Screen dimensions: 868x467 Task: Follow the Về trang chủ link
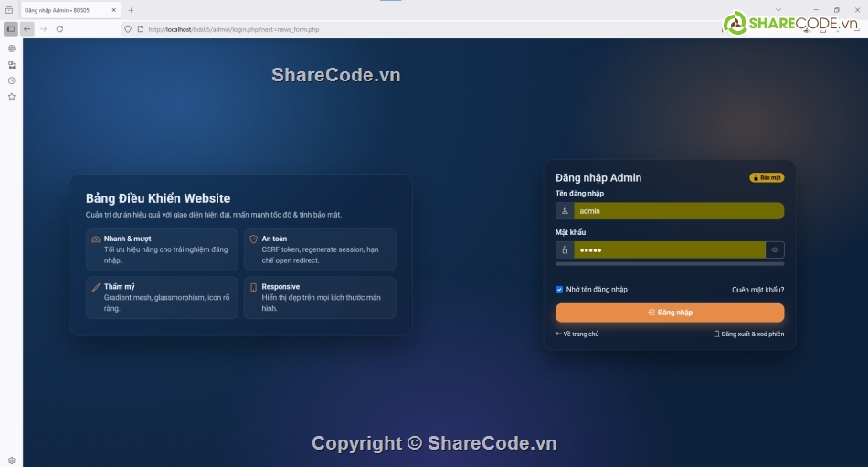pos(577,334)
